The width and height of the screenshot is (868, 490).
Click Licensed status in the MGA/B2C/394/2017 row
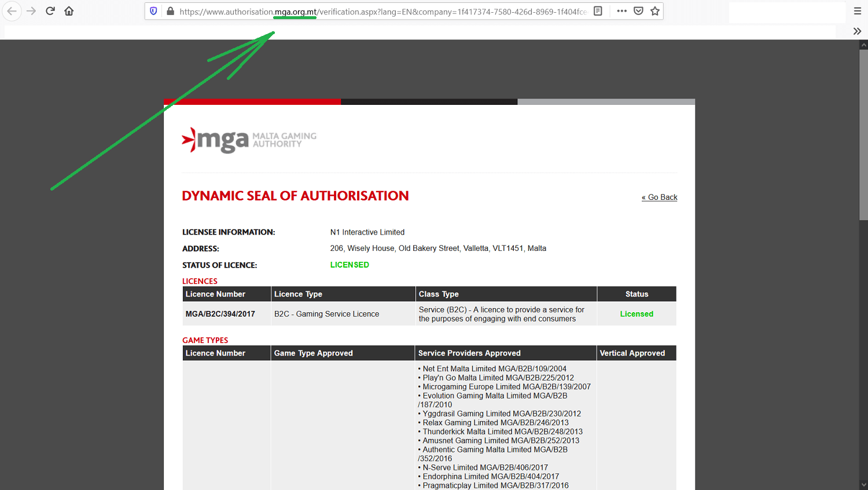pyautogui.click(x=637, y=314)
